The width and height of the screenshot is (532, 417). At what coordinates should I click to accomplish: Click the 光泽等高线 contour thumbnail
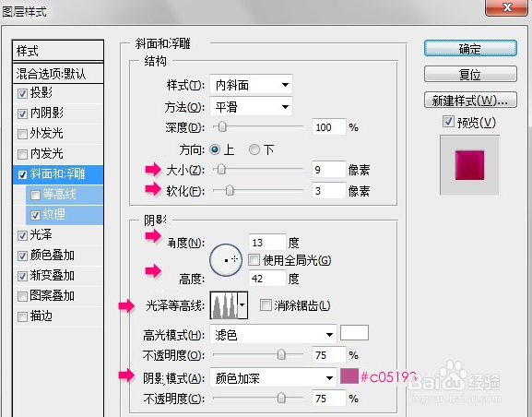coord(224,305)
